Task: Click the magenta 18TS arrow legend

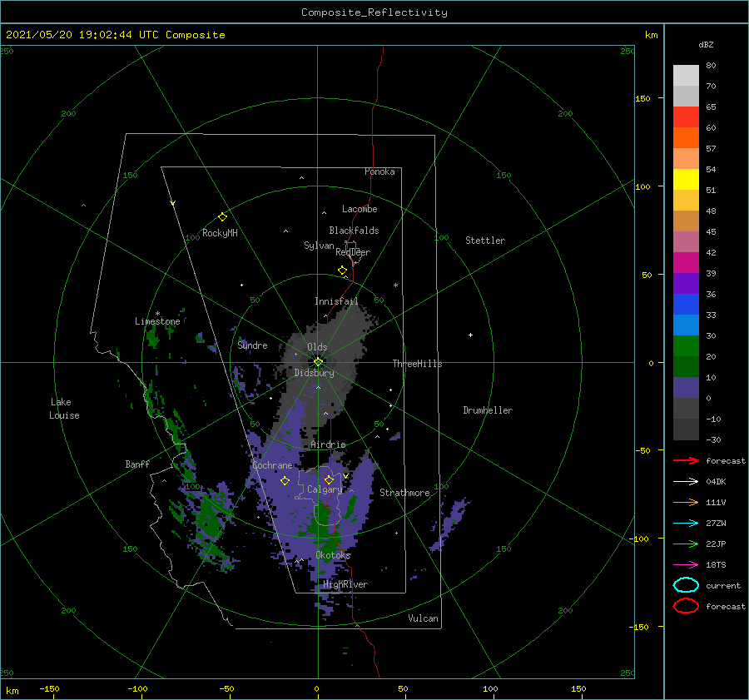Action: pos(686,565)
